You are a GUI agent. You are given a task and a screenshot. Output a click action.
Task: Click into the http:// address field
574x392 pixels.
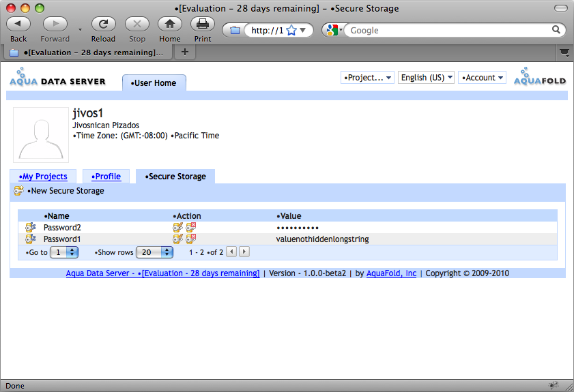click(268, 31)
